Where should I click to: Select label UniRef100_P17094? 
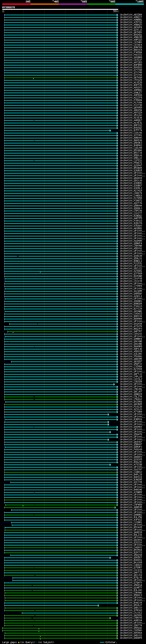click(x=131, y=103)
